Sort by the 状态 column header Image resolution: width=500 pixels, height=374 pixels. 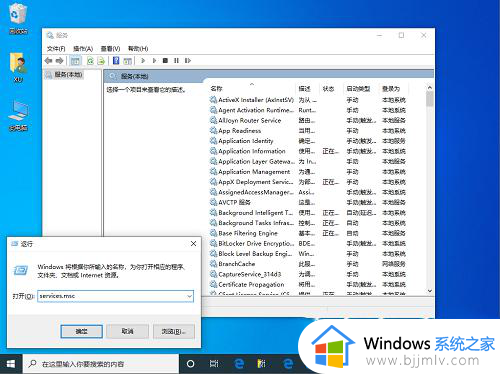pos(331,88)
